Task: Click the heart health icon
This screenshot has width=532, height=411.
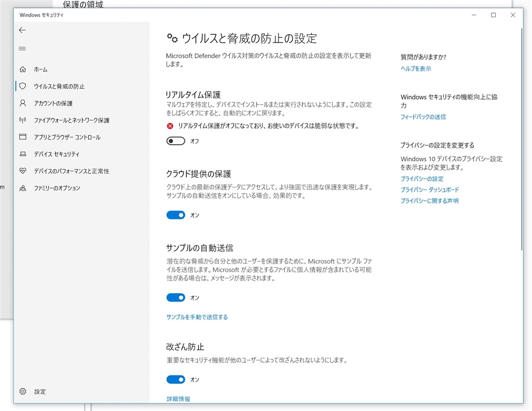Action: 23,171
